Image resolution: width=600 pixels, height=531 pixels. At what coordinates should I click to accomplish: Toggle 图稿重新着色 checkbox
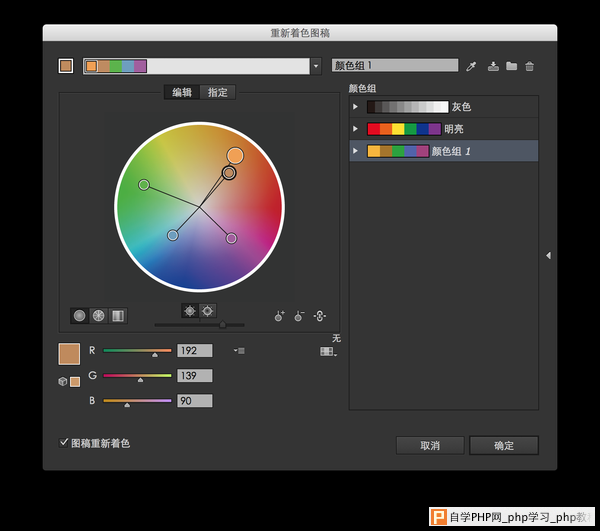[64, 443]
